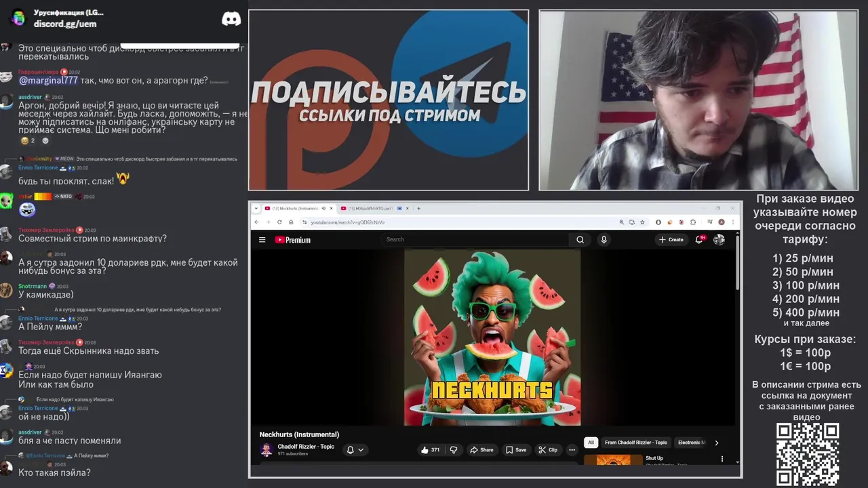Close the Neckhurts browser tab

tap(332, 209)
